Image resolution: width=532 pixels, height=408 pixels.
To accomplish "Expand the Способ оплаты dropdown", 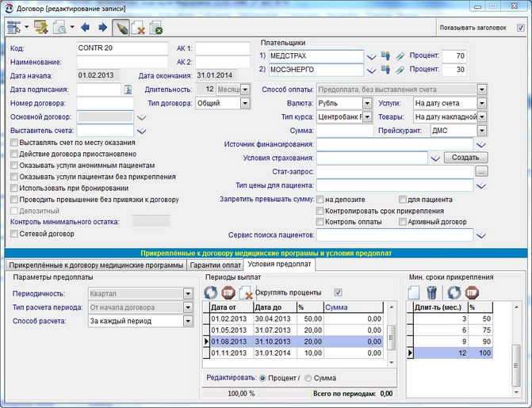I will [481, 90].
